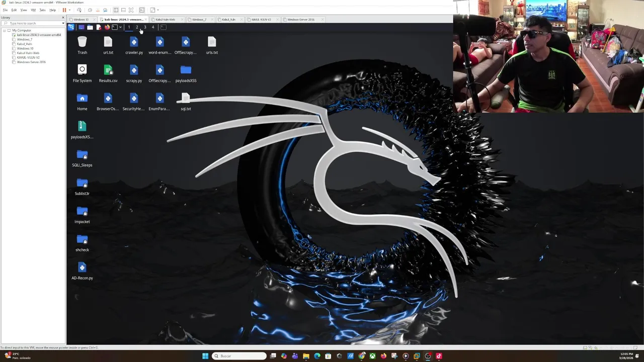The height and width of the screenshot is (362, 644).
Task: Open the power options dropdown arrow
Action: tap(69, 10)
